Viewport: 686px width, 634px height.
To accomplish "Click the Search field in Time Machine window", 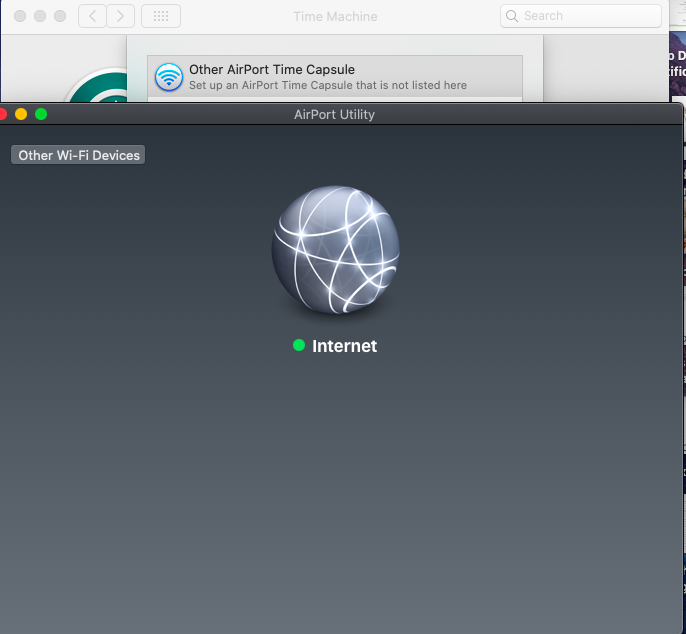I will pyautogui.click(x=581, y=16).
